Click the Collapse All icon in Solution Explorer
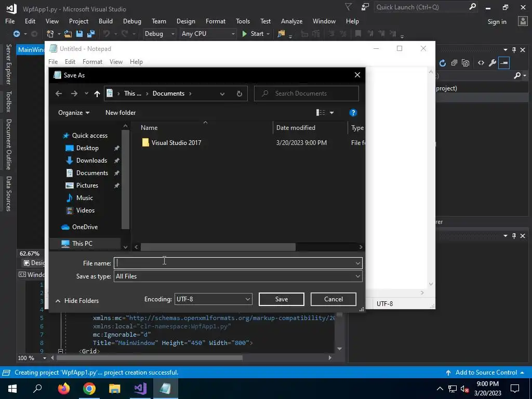Viewport: 532px width, 399px height. pos(454,63)
